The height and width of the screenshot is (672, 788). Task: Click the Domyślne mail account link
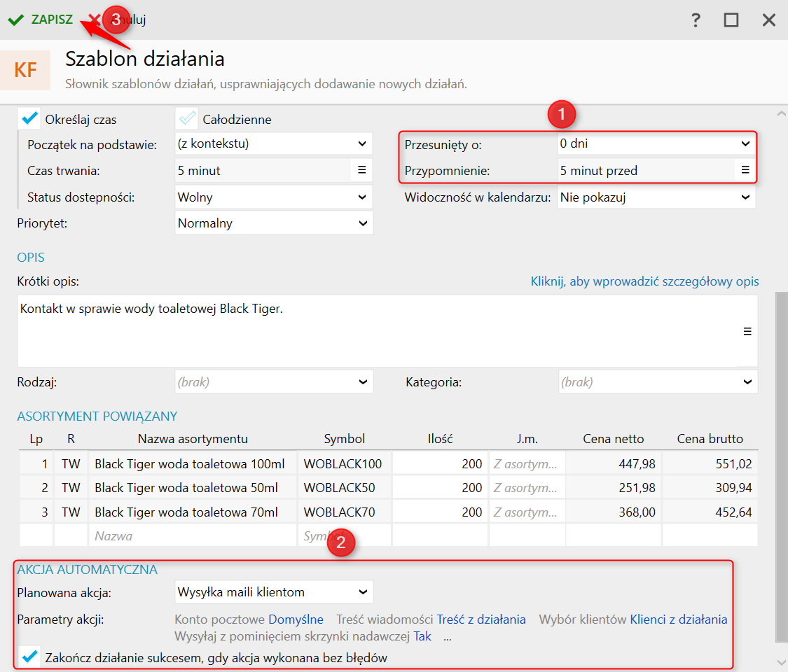296,619
